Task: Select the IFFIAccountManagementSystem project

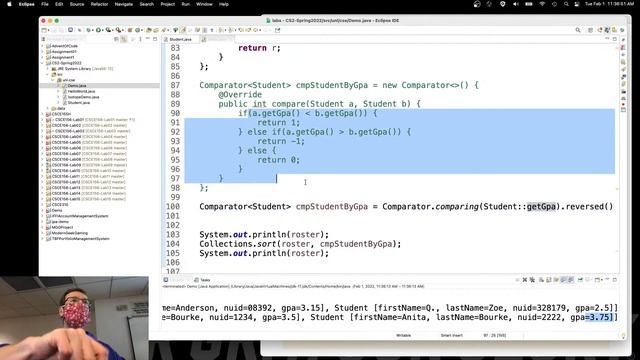Action: click(80, 216)
